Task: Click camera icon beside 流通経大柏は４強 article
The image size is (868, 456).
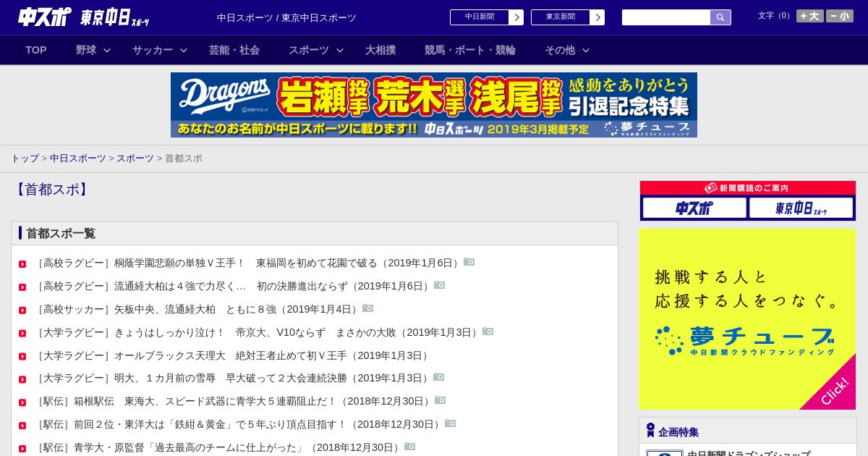Action: tap(440, 285)
